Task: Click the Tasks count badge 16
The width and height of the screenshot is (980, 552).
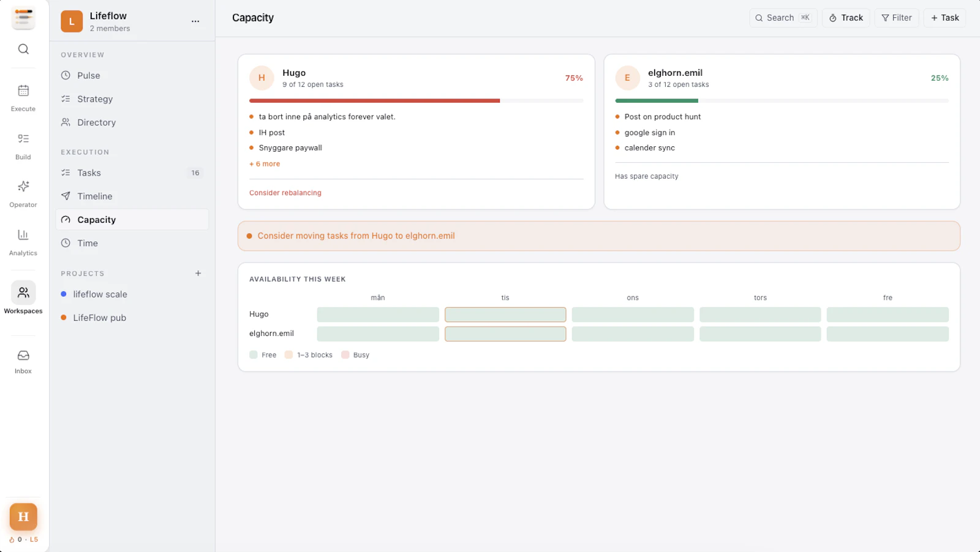Action: click(x=195, y=173)
